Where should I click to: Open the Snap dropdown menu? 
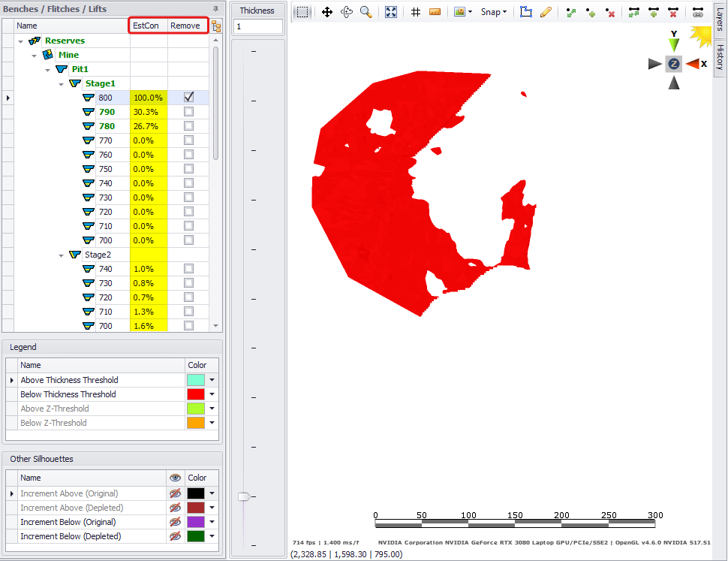[493, 12]
